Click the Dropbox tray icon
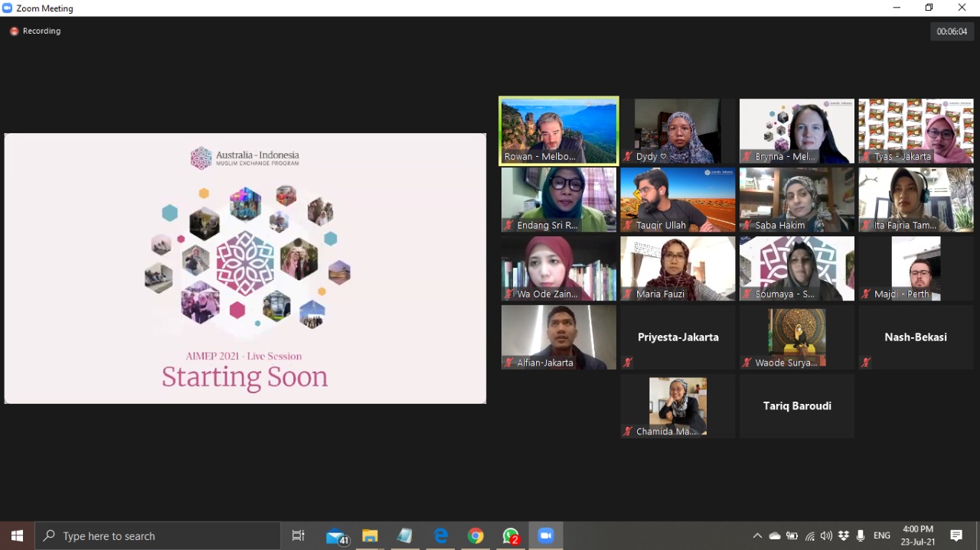 point(844,535)
